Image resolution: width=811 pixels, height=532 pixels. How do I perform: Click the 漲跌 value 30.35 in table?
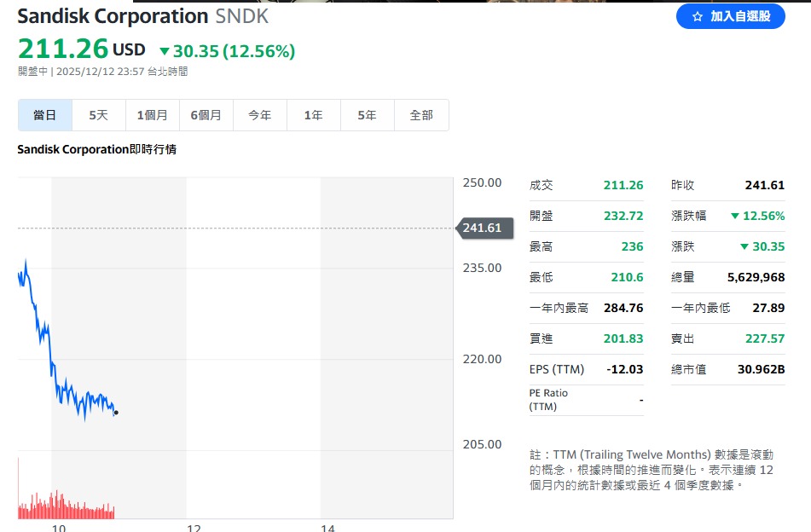[762, 246]
